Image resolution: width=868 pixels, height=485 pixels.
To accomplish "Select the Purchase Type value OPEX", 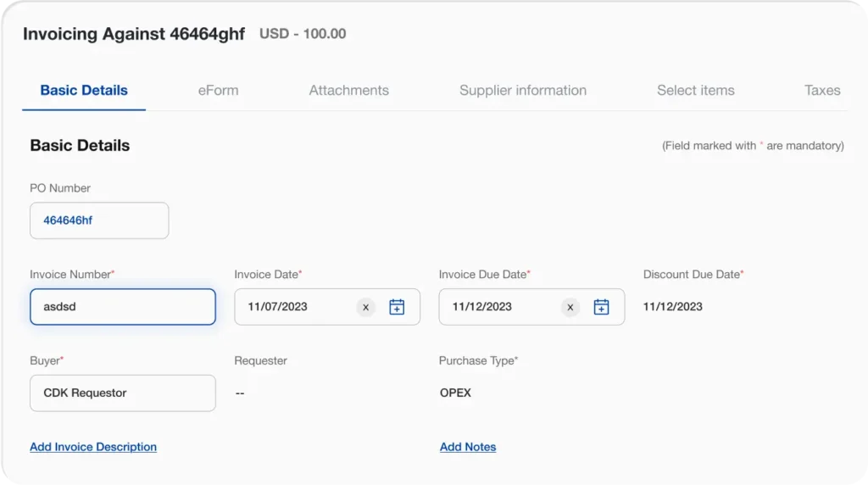I will [x=455, y=393].
